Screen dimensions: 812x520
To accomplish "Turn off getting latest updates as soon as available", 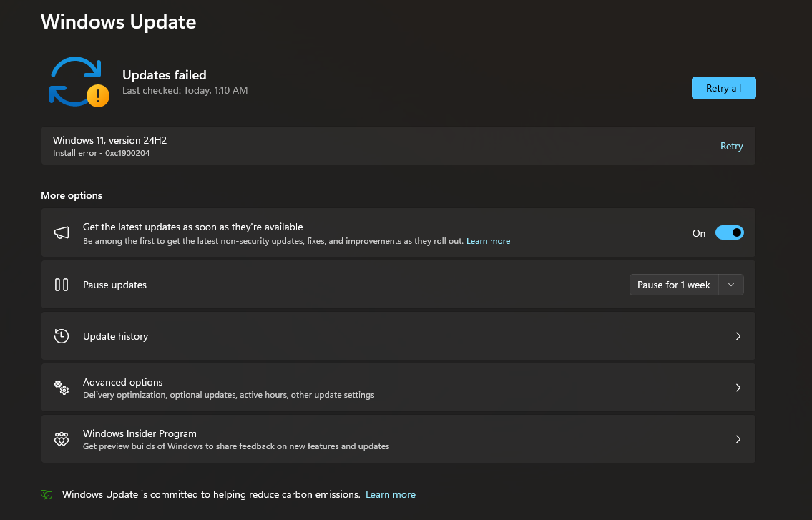I will (730, 232).
